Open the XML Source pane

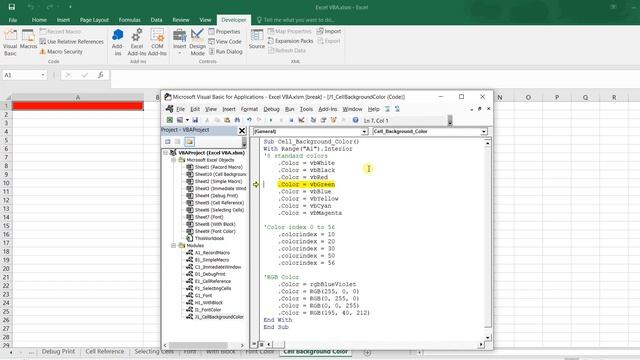[x=257, y=39]
